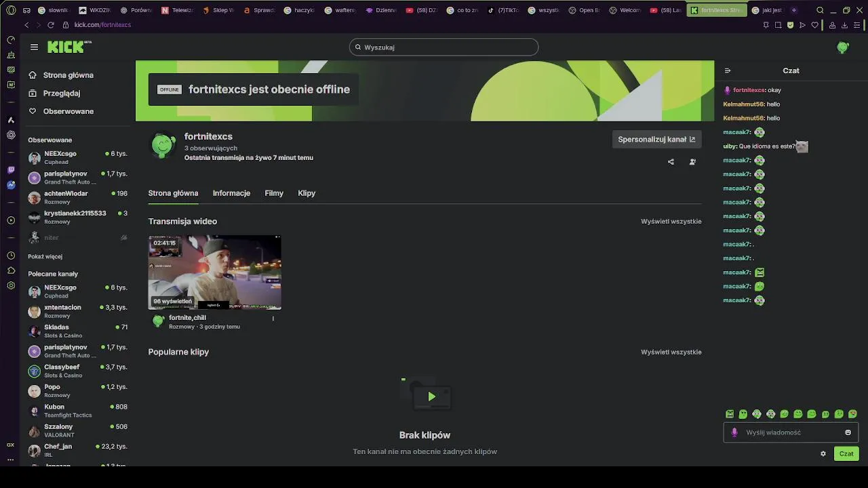Switch to Klipy tab
This screenshot has height=488, width=868.
[x=307, y=193]
